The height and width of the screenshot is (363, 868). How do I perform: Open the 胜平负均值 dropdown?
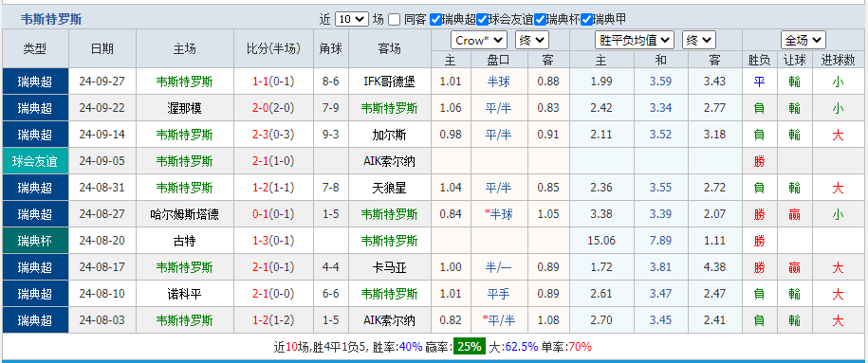point(635,41)
